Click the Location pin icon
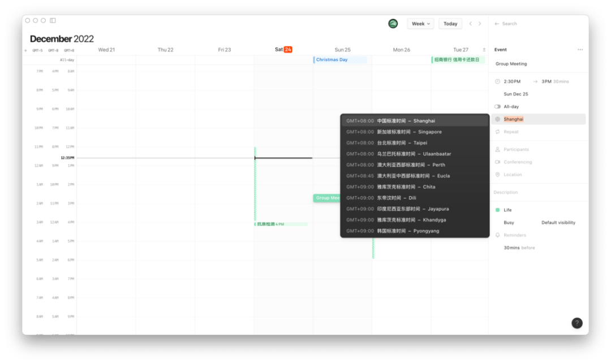The width and height of the screenshot is (611, 364). 499,175
